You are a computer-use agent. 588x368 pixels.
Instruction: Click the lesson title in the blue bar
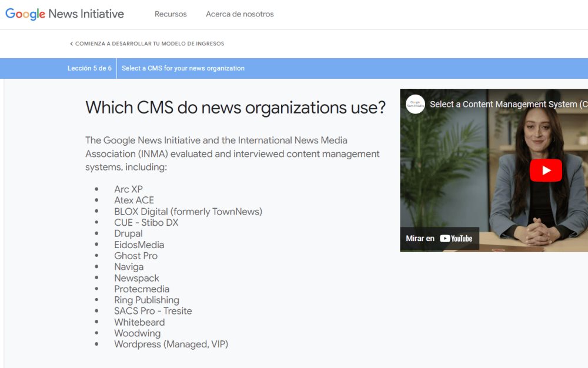(x=183, y=68)
